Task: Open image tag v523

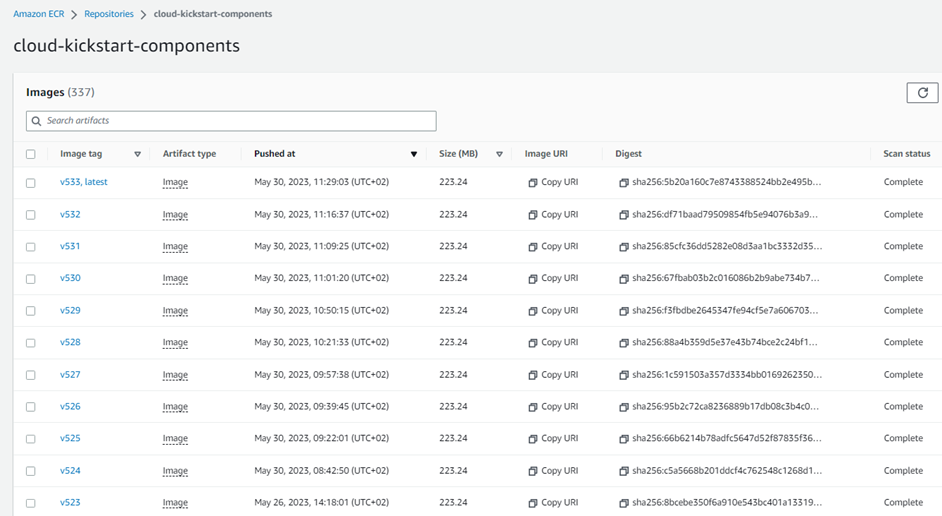Action: [x=70, y=503]
